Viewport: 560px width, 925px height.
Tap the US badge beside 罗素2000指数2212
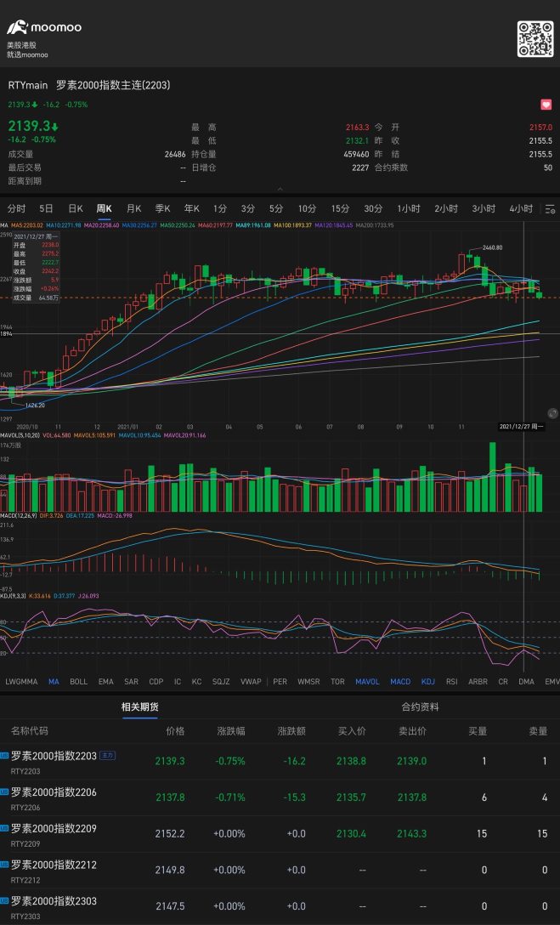(4, 865)
